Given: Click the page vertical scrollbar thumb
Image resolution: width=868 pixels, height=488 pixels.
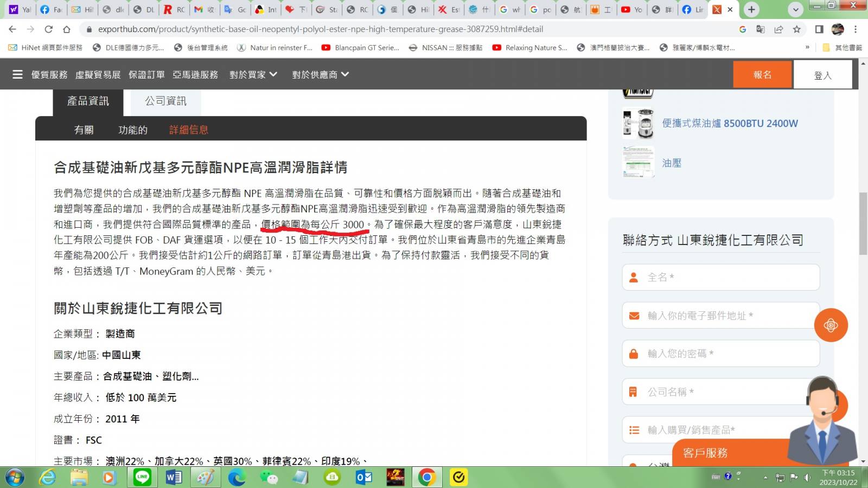Looking at the screenshot, I should (x=863, y=222).
